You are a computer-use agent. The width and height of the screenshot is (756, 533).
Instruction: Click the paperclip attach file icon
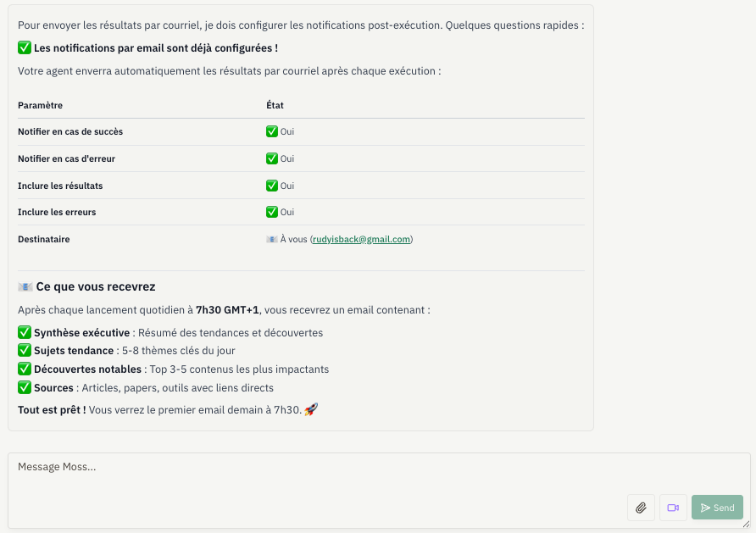642,508
